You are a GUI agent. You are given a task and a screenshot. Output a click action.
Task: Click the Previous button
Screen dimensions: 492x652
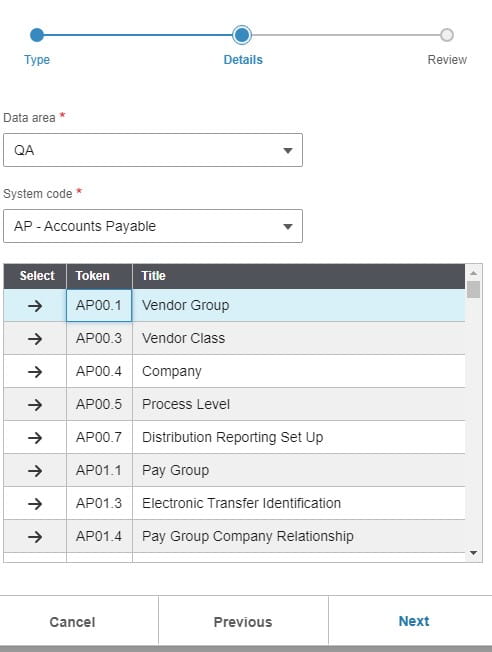click(243, 622)
